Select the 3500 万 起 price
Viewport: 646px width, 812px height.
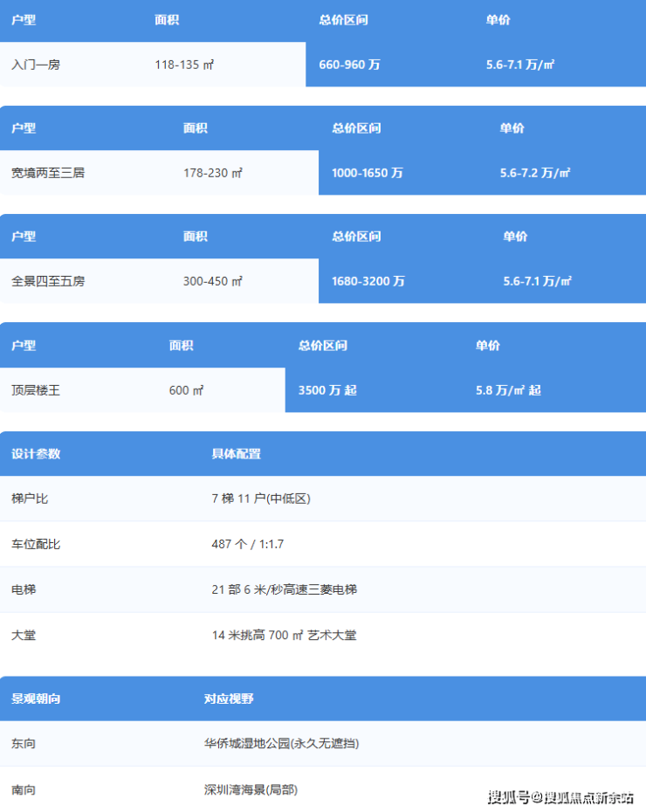pos(327,390)
